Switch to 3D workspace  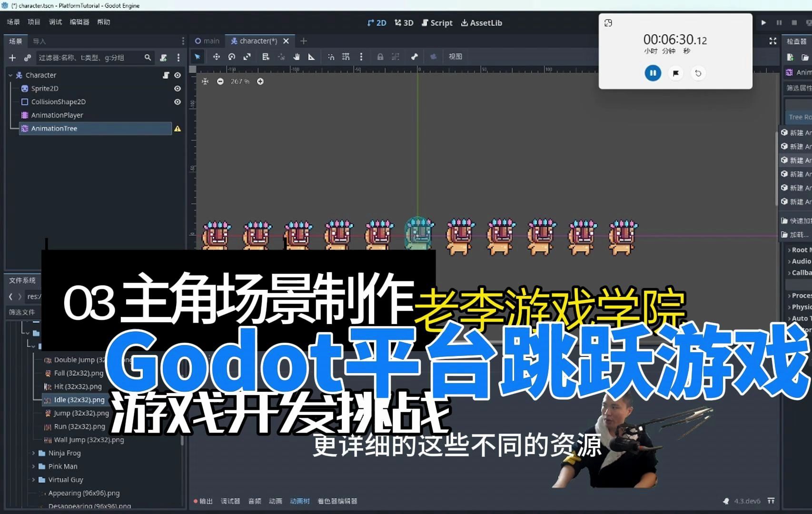(404, 23)
